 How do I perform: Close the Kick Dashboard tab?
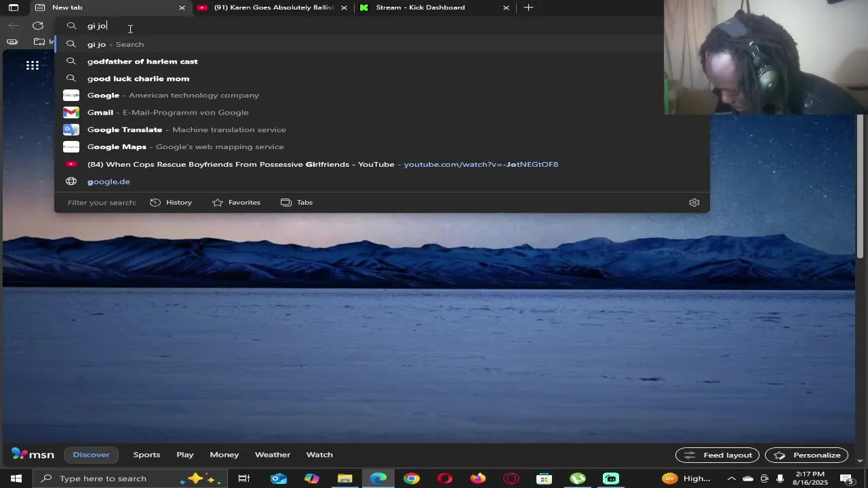[x=506, y=7]
